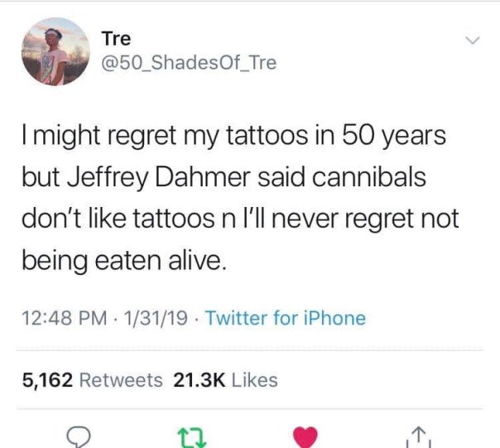Viewport: 500px width, 448px height.
Task: Share the tweet using upward arrow icon
Action: 419,437
